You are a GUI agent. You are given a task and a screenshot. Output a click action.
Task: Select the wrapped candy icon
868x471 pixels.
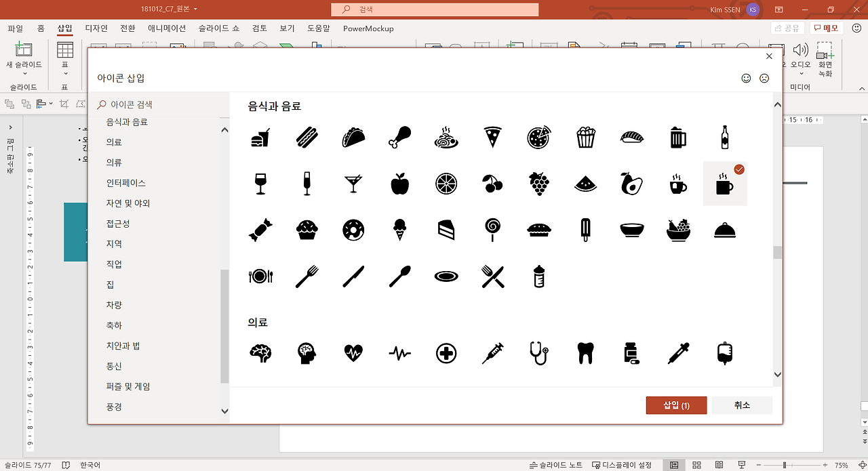pyautogui.click(x=260, y=230)
